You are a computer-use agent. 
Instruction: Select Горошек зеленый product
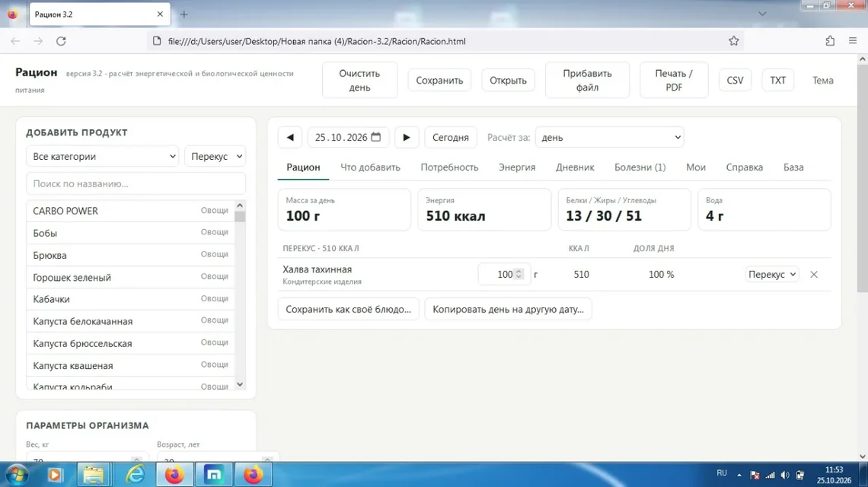pos(131,277)
